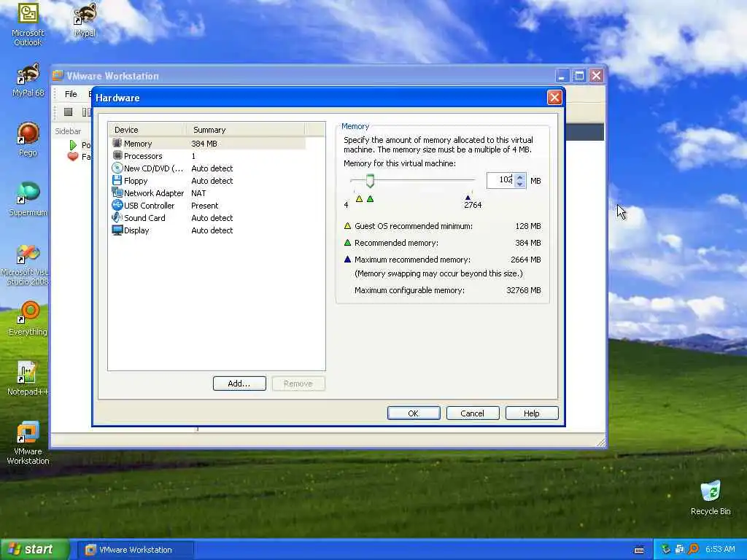Click the Device column header
The width and height of the screenshot is (747, 560).
[x=147, y=130]
